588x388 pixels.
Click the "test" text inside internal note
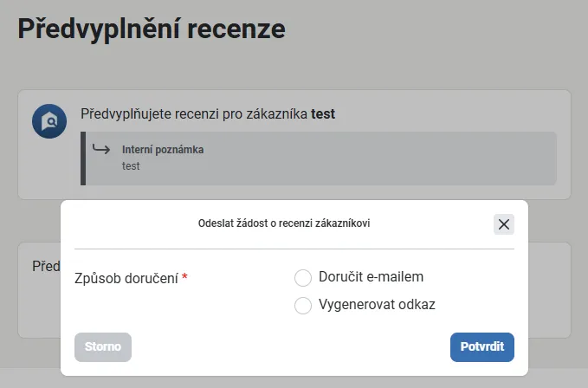131,166
